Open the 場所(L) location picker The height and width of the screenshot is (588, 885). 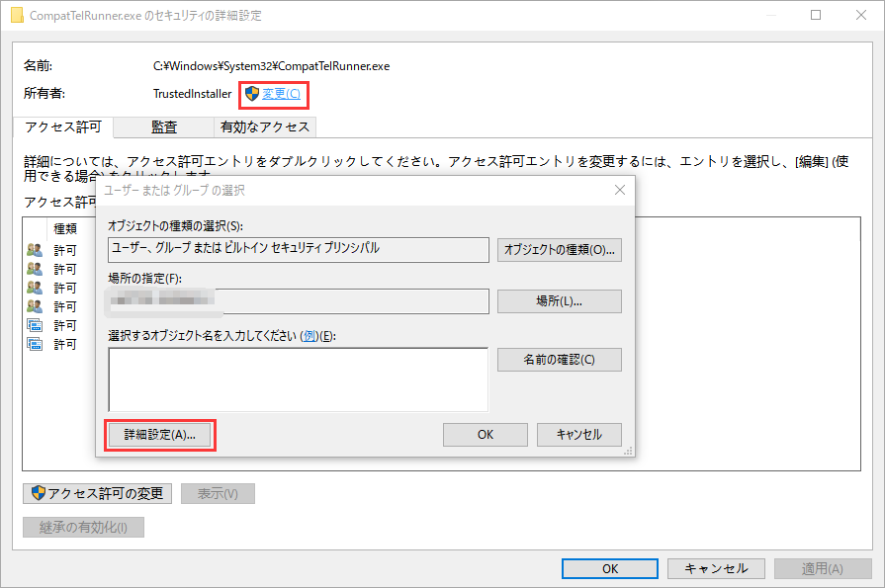tap(560, 300)
